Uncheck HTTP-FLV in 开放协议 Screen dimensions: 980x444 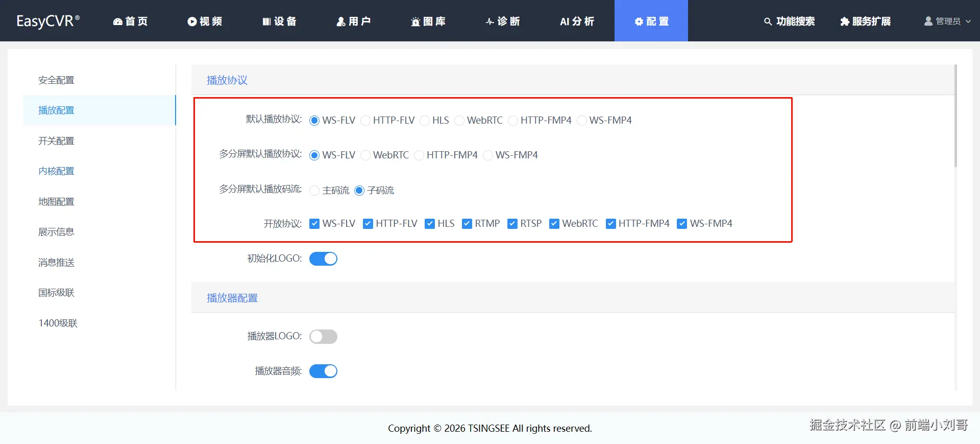tap(368, 224)
